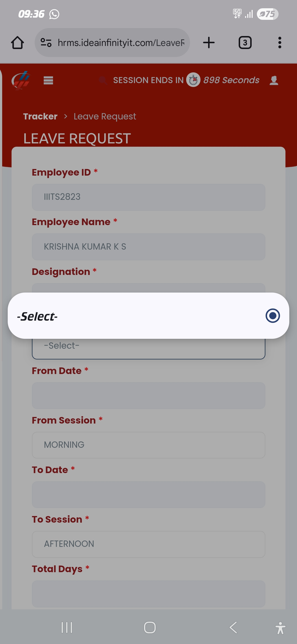The height and width of the screenshot is (644, 297).
Task: Tap the browser home icon
Action: coord(17,43)
